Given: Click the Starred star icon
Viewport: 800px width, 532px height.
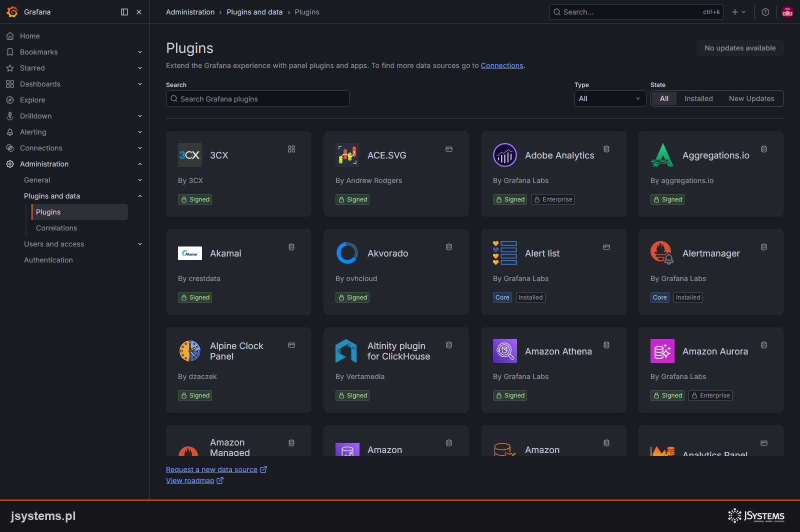Looking at the screenshot, I should coord(10,68).
